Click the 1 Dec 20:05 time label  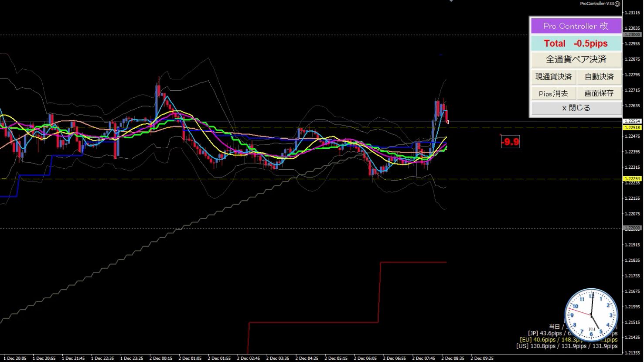[x=15, y=359]
